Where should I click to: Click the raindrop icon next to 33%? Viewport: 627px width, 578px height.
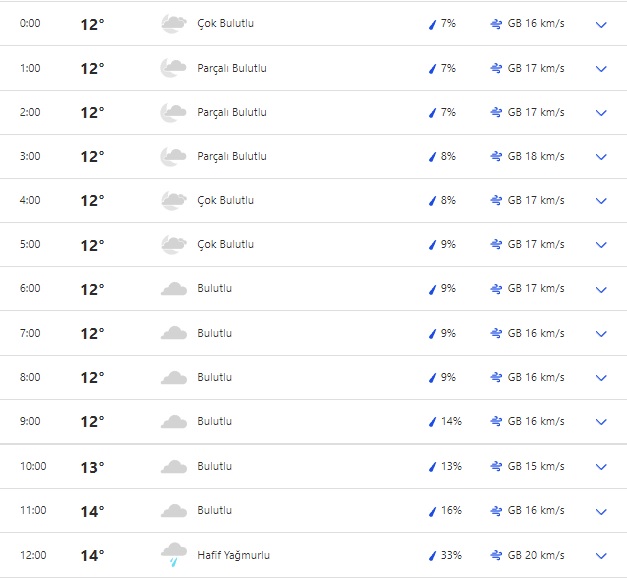pyautogui.click(x=432, y=555)
